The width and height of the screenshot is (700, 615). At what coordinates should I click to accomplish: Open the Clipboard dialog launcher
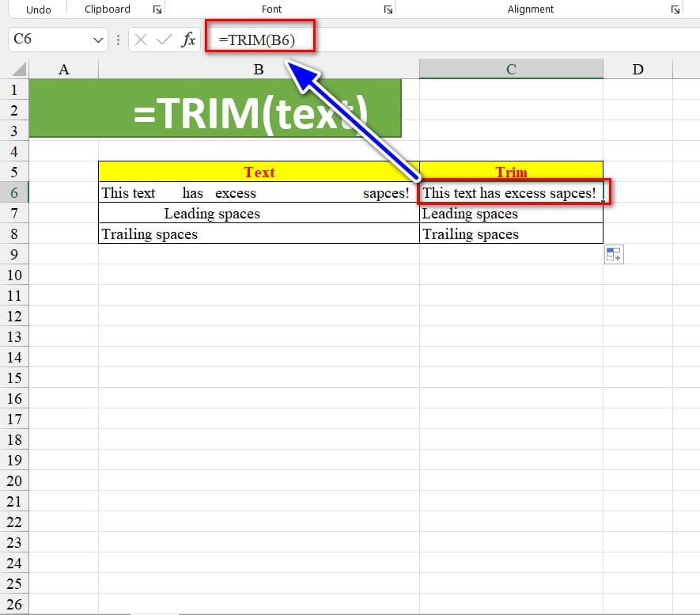tap(157, 9)
